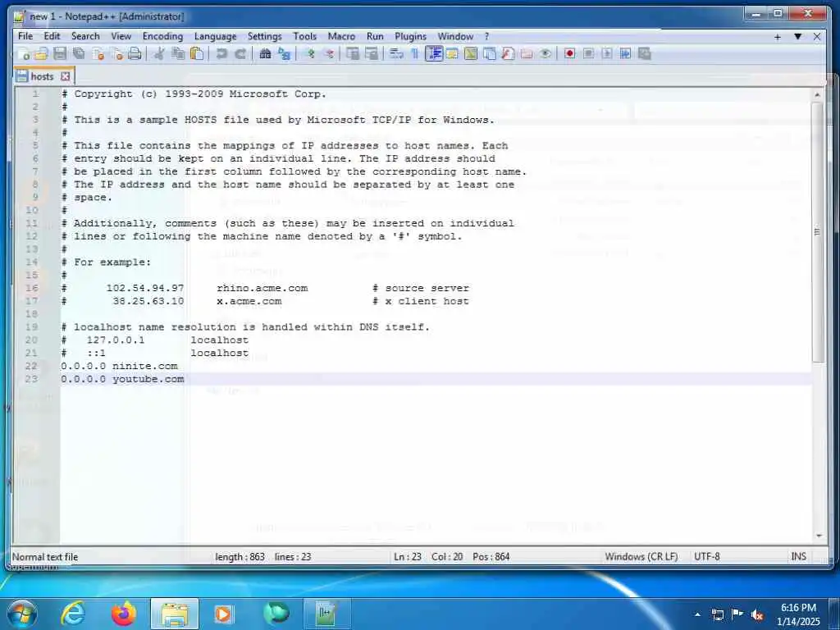Open the Run menu
The height and width of the screenshot is (630, 840).
375,36
